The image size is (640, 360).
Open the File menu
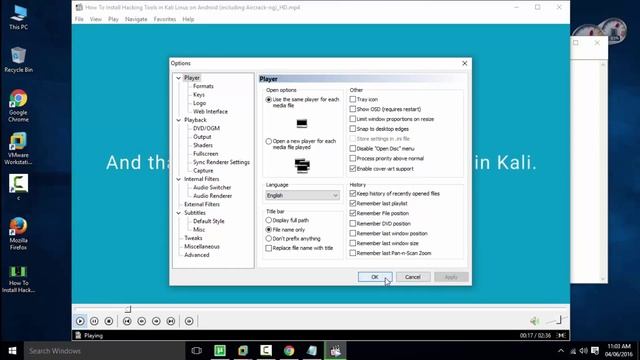pos(79,19)
